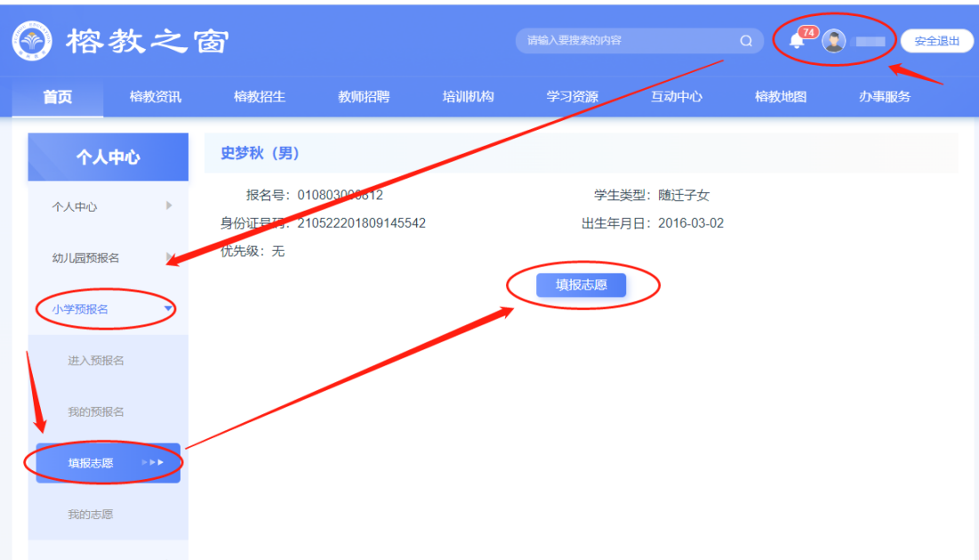Image resolution: width=979 pixels, height=560 pixels.
Task: Open the 首页 navigation tab
Action: 58,97
